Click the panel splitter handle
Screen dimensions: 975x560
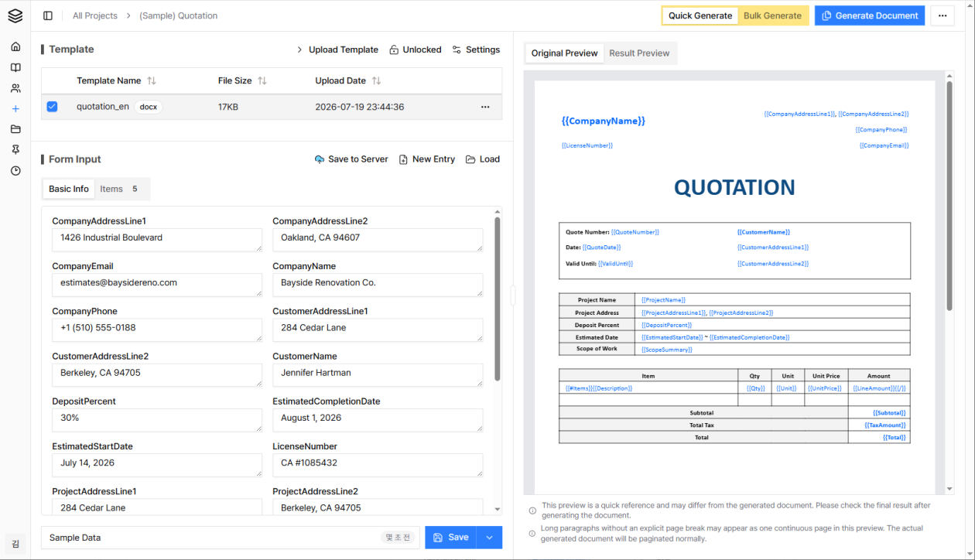point(511,295)
